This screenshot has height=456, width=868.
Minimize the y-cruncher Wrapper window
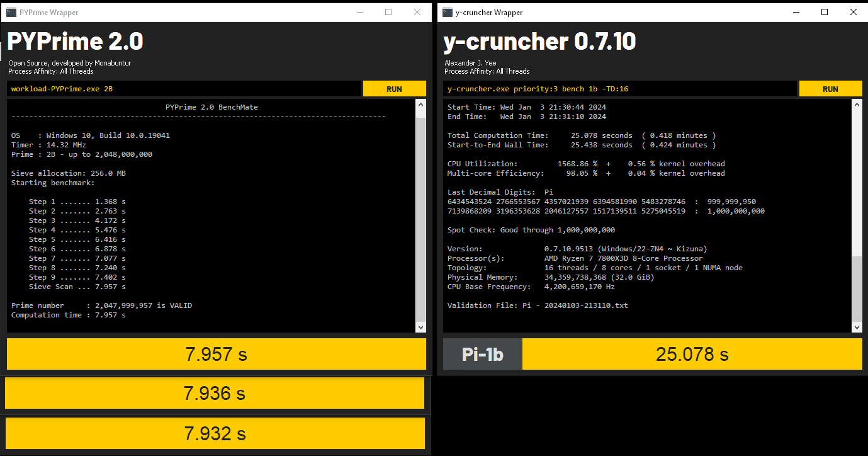click(796, 12)
